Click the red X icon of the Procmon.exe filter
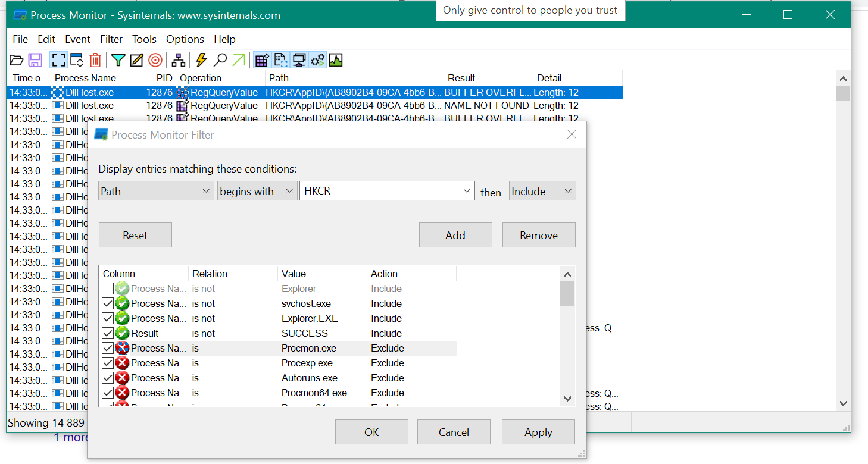 coord(123,348)
